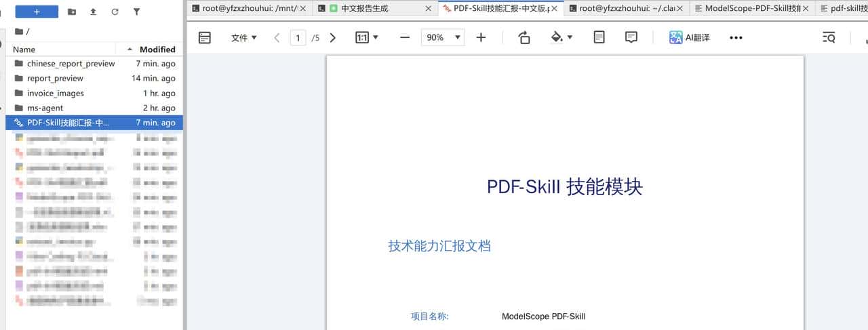868x330 pixels.
Task: Toggle the PDF sidebar panel icon
Action: [205, 38]
